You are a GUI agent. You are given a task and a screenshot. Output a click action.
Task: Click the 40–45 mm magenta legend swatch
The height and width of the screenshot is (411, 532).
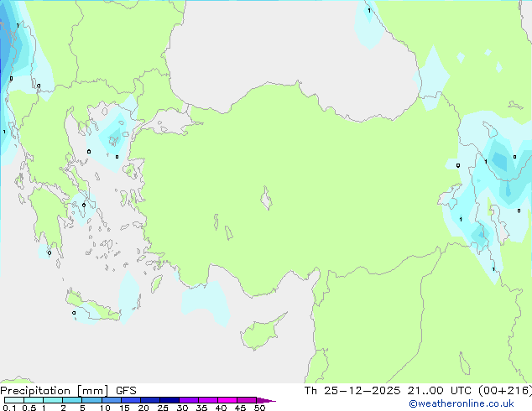227,400
